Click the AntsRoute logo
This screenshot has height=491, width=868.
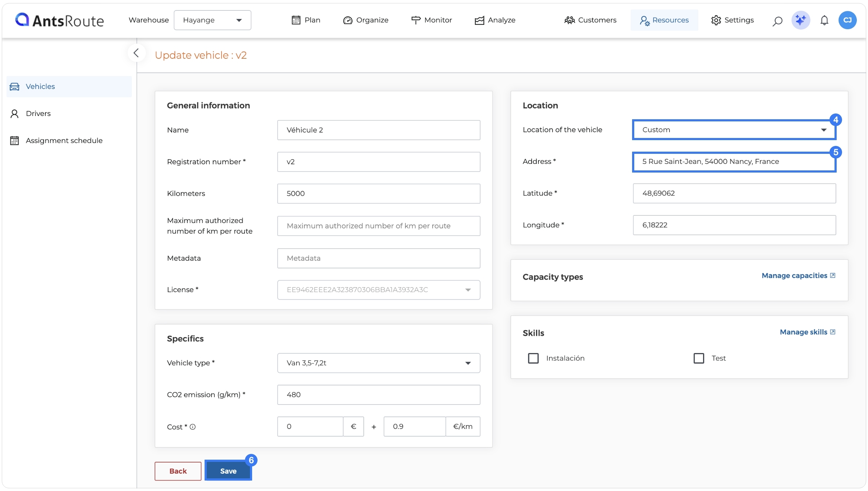(59, 20)
